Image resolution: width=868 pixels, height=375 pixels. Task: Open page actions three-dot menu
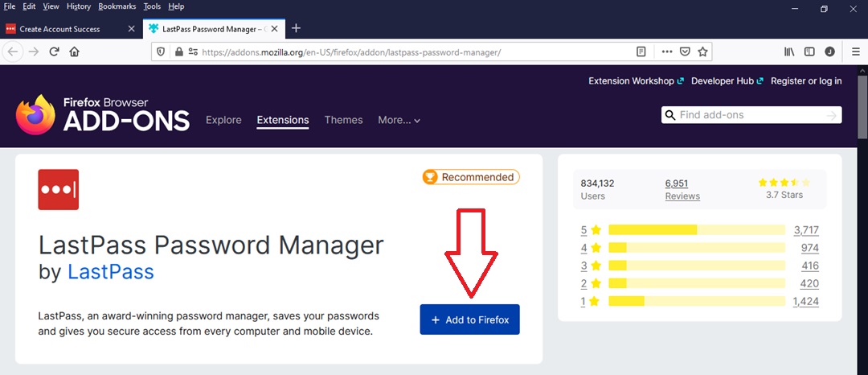click(667, 52)
